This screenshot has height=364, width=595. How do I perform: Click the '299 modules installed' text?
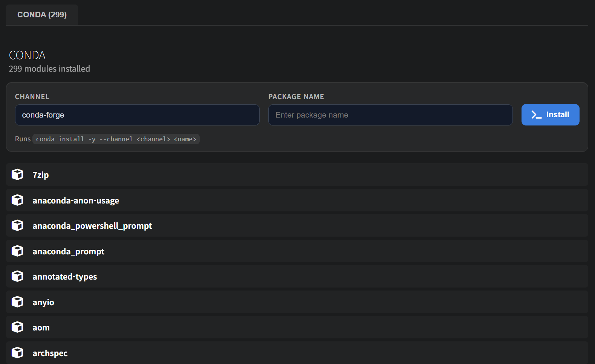coord(49,69)
